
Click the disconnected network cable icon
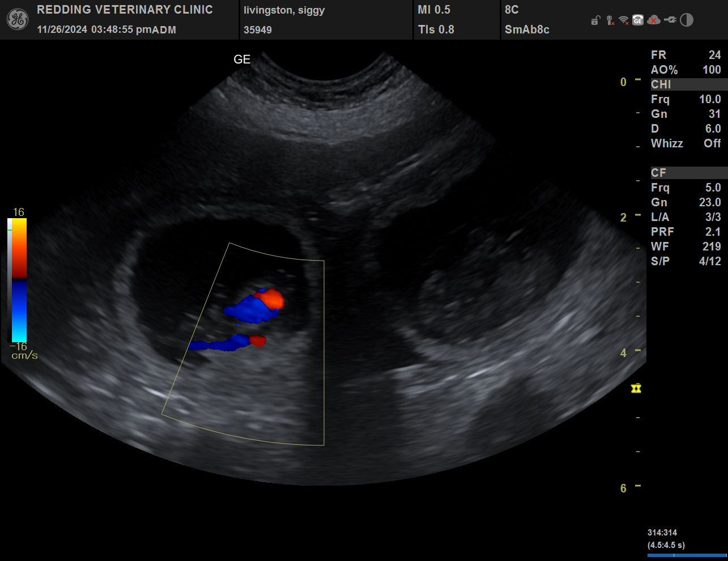(610, 20)
